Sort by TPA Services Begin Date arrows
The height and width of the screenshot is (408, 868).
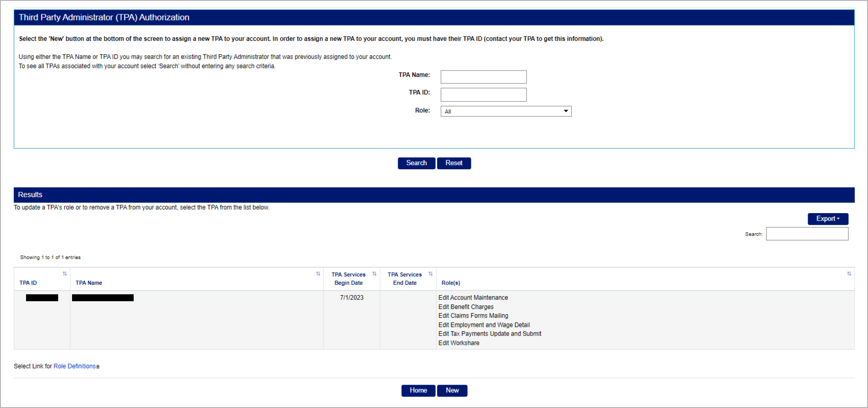[374, 274]
